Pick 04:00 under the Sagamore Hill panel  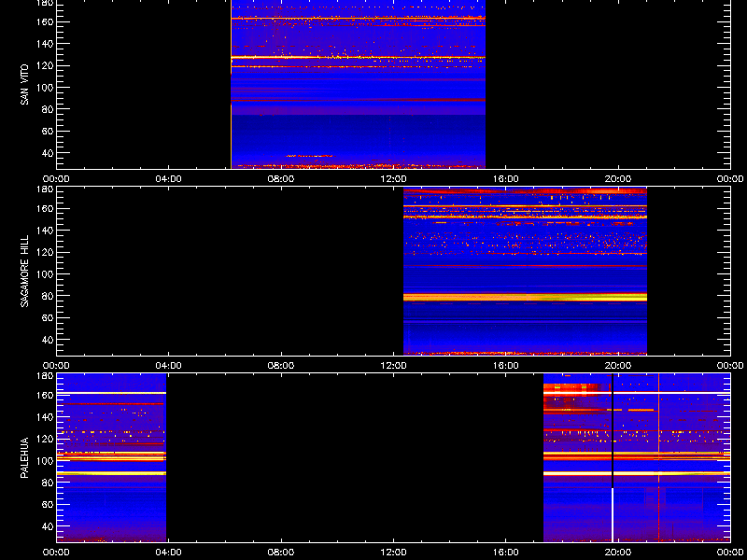169,366
